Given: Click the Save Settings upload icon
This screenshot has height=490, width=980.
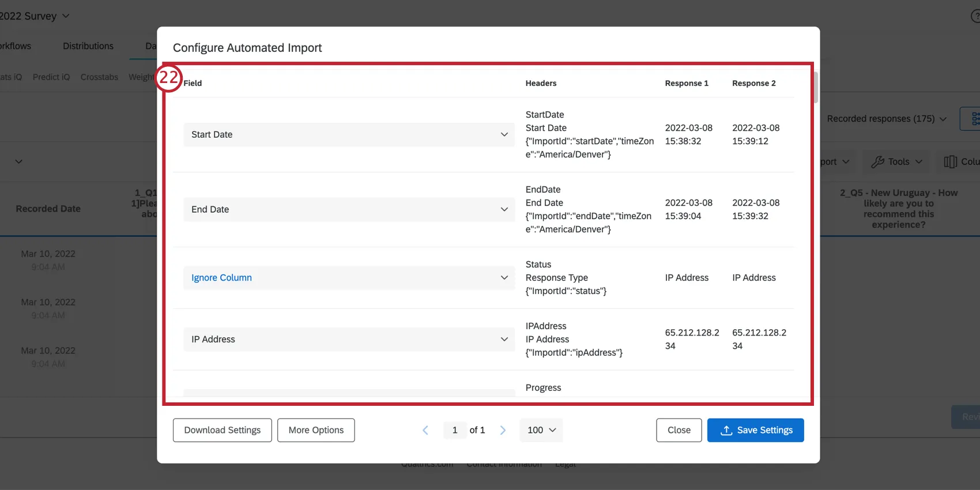Looking at the screenshot, I should [x=726, y=431].
